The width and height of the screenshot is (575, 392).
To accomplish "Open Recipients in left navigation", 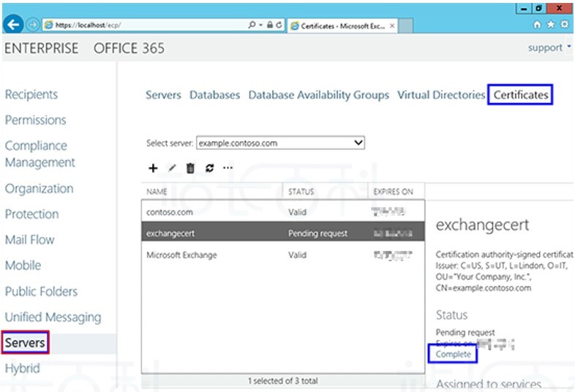I will 31,94.
